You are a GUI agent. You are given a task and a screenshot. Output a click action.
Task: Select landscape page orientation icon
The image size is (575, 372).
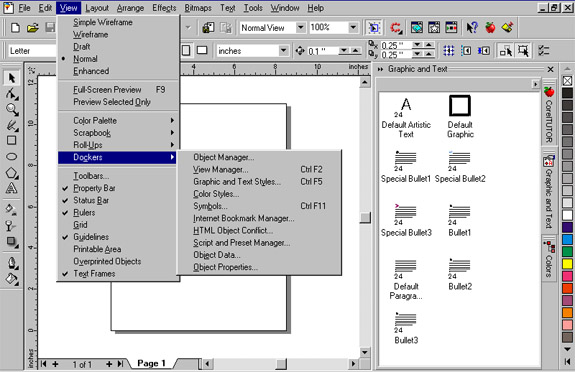(x=202, y=50)
